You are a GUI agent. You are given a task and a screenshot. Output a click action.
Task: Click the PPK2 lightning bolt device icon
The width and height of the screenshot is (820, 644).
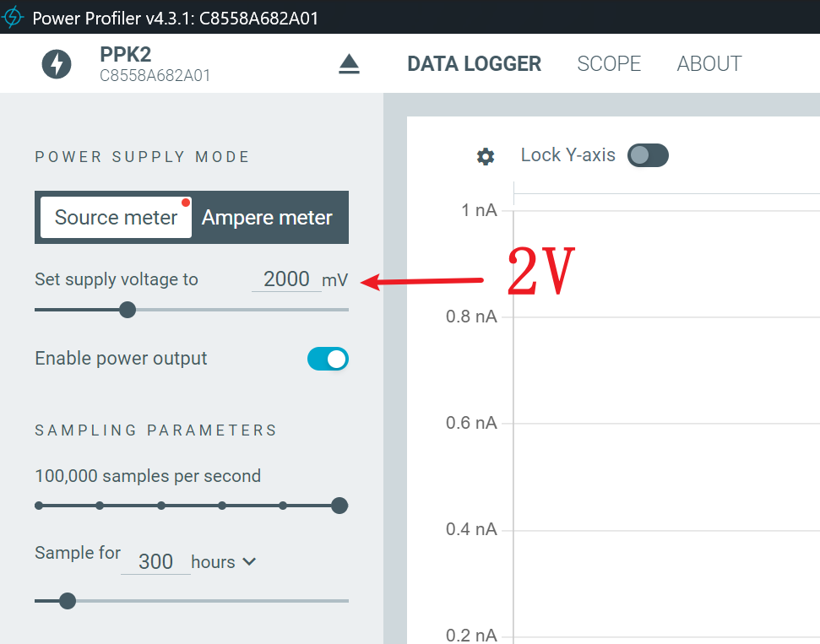point(57,64)
